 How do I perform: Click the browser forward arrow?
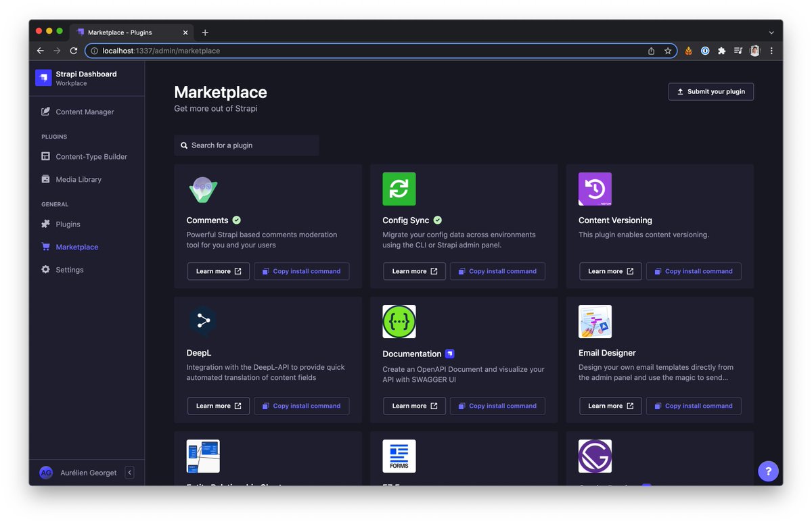click(57, 51)
